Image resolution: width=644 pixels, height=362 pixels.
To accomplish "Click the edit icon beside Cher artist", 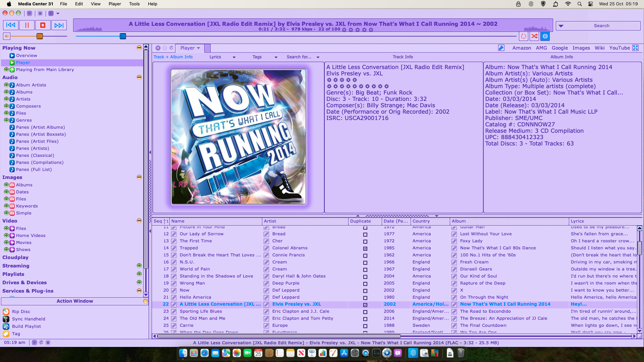I will coord(266,241).
